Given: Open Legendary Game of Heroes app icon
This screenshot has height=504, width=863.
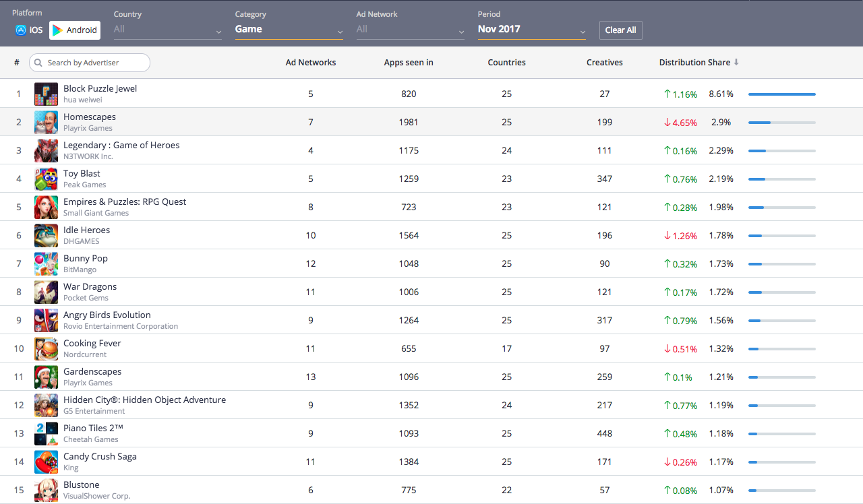Looking at the screenshot, I should pos(46,151).
